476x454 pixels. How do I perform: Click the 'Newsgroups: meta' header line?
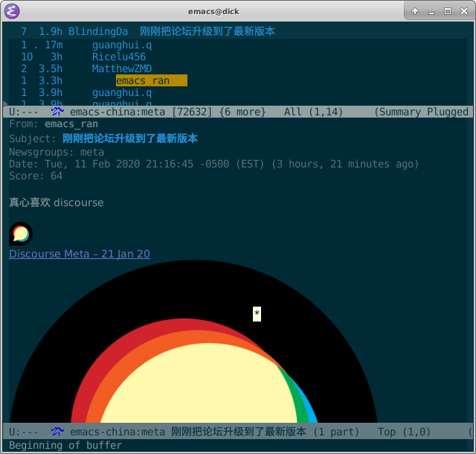pos(57,152)
